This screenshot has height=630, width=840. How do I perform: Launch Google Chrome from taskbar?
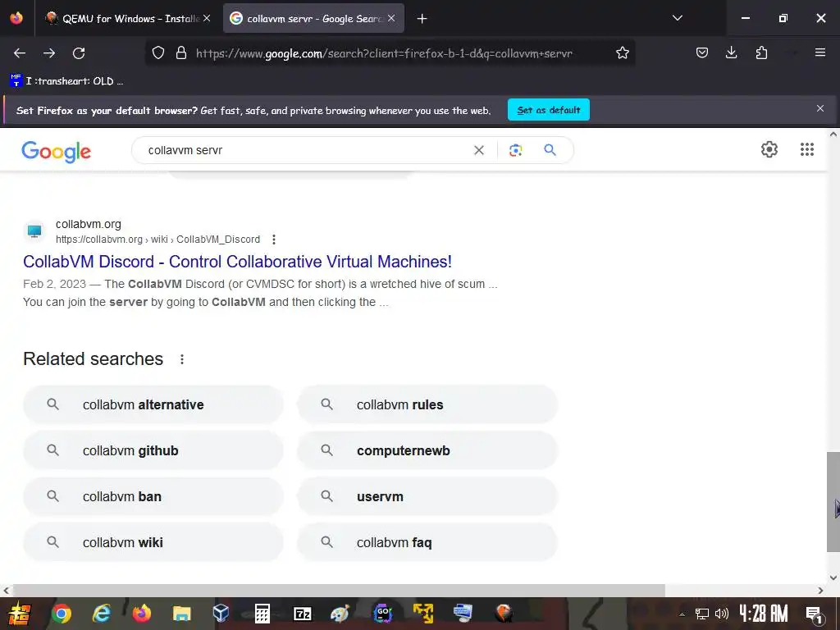(61, 614)
